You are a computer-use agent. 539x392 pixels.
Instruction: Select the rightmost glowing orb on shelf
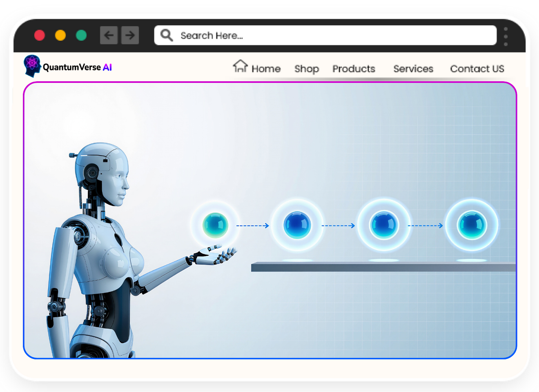tap(472, 225)
